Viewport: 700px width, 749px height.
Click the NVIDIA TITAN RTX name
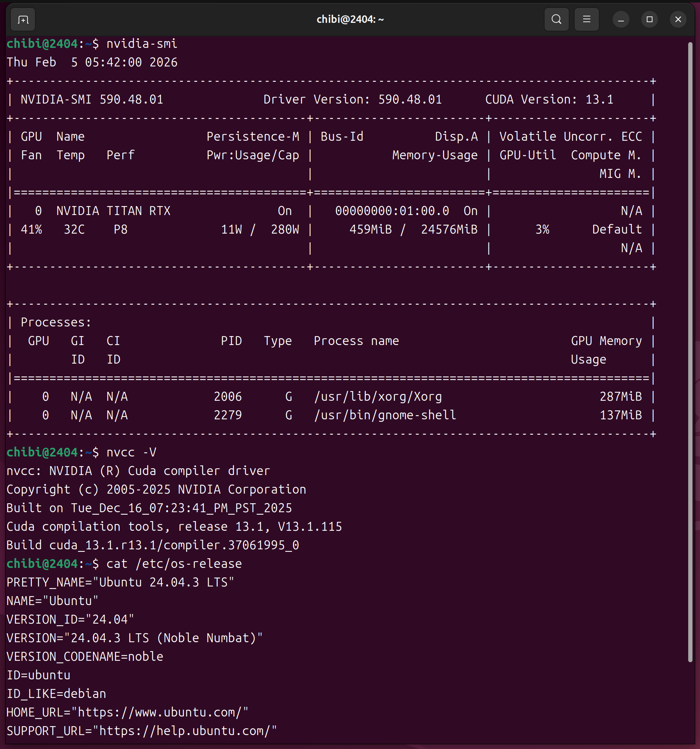(113, 211)
